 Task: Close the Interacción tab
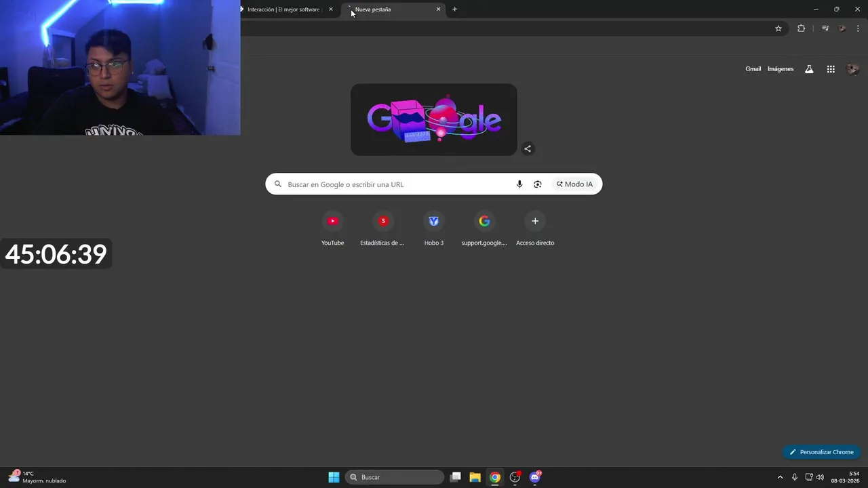point(331,9)
